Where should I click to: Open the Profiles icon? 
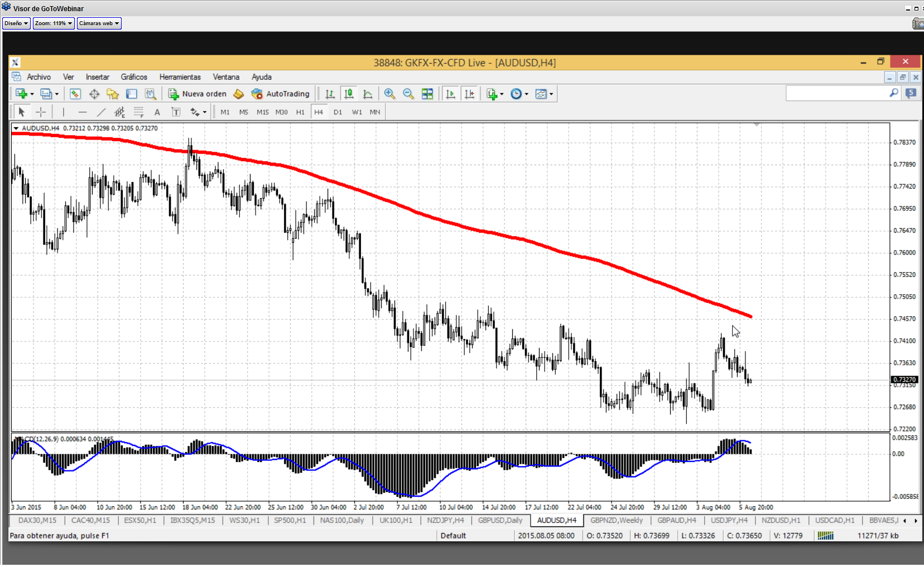46,94
